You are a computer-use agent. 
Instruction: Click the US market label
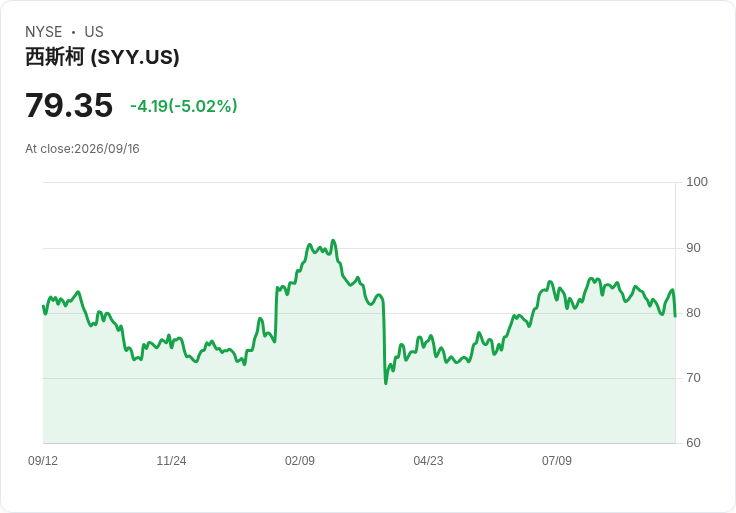coord(94,32)
